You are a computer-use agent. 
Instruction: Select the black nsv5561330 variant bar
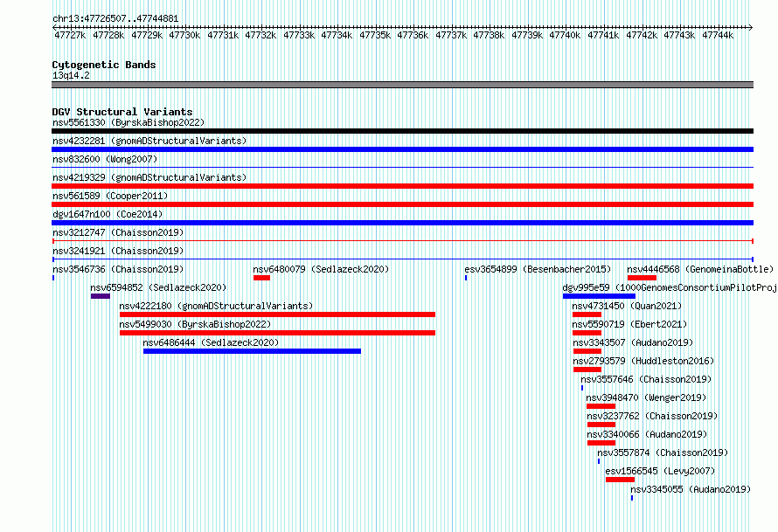[402, 131]
